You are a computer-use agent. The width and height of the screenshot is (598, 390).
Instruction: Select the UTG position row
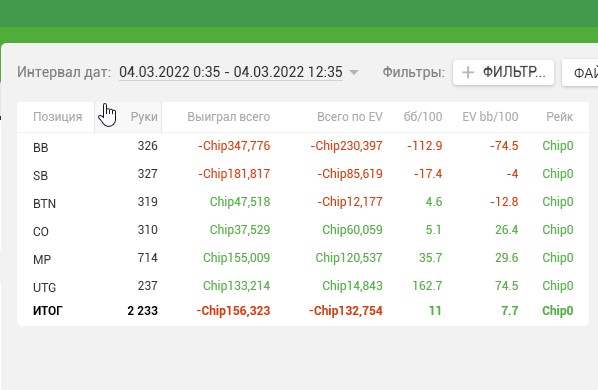[x=303, y=286]
